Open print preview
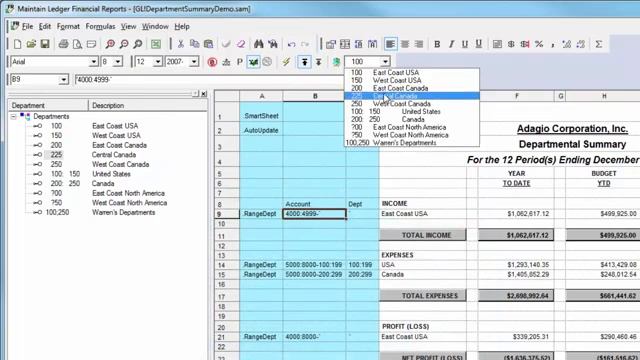Viewport: 640px width, 360px height. (x=77, y=44)
